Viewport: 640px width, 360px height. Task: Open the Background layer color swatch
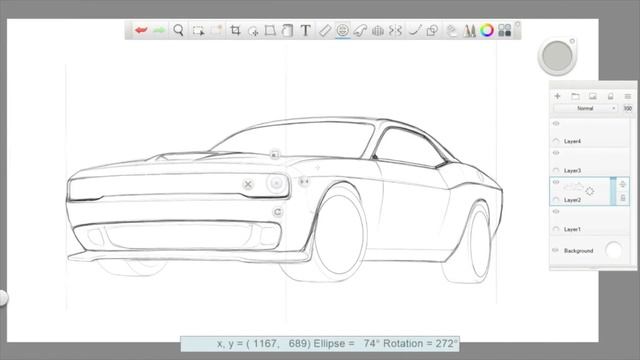[613, 250]
